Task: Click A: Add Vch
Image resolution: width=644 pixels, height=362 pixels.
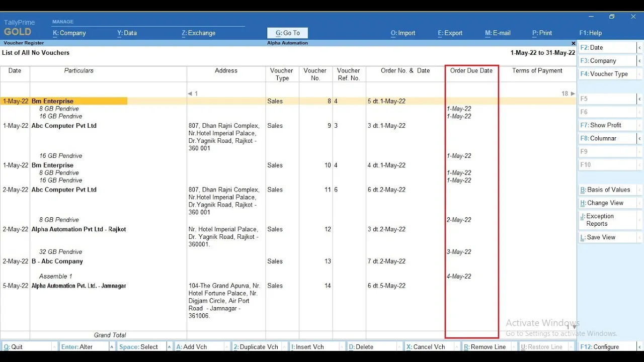Action: (198, 347)
